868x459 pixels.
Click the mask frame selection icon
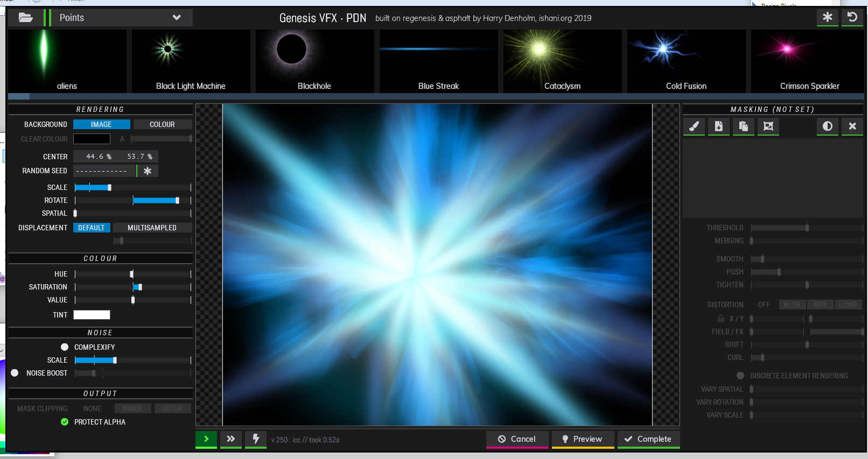click(768, 126)
